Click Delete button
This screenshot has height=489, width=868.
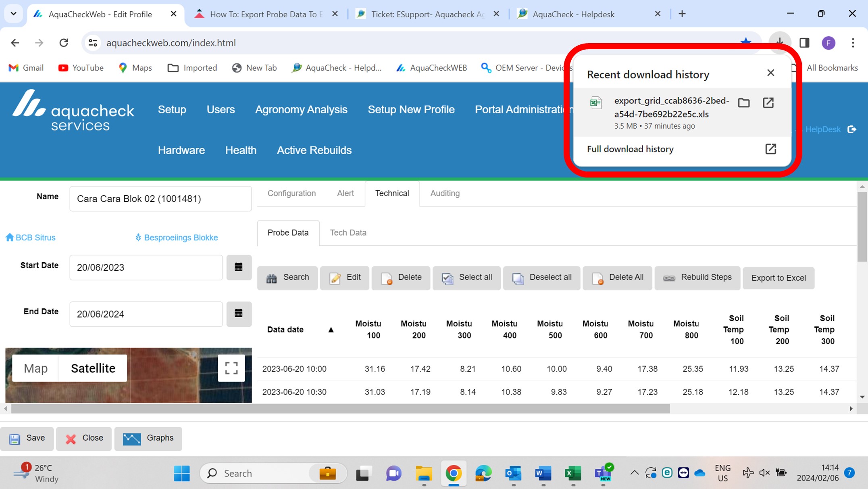(x=401, y=278)
